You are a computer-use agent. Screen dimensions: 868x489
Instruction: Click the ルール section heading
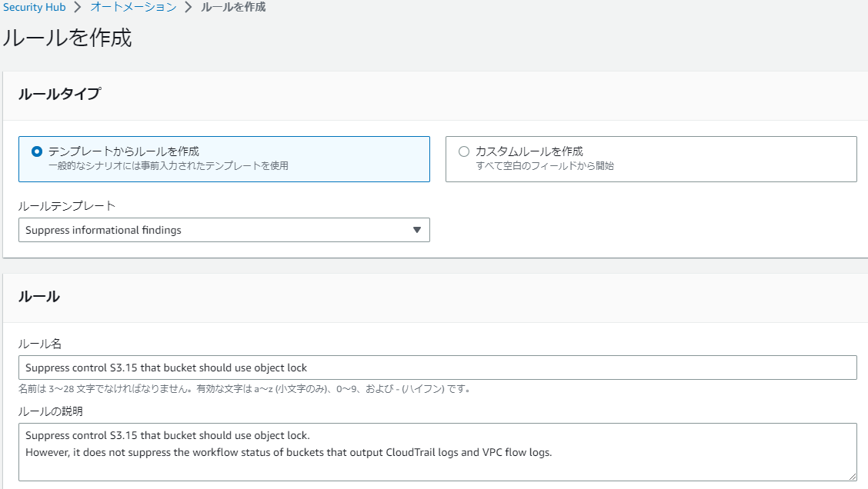[x=39, y=297]
